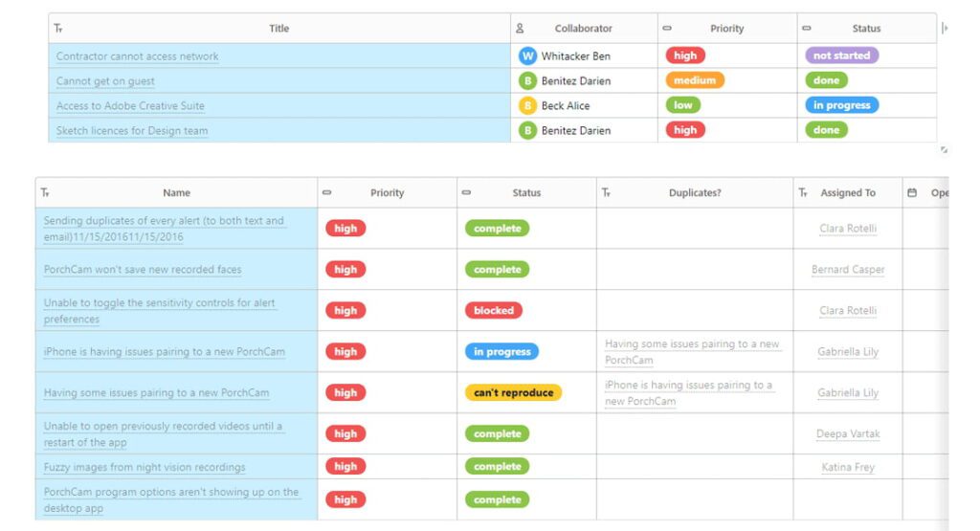
Task: Open the Collaborator column header
Action: 584,28
